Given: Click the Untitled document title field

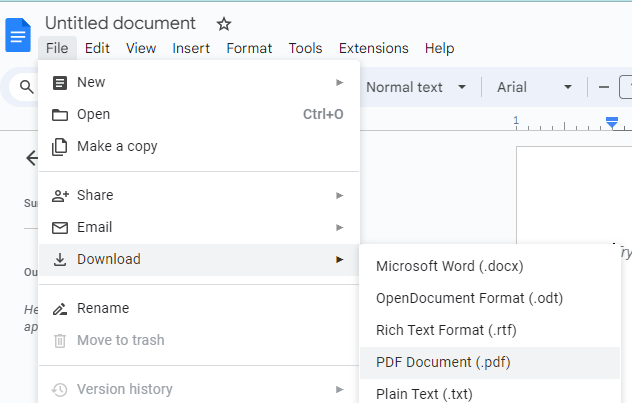Looking at the screenshot, I should (x=120, y=23).
